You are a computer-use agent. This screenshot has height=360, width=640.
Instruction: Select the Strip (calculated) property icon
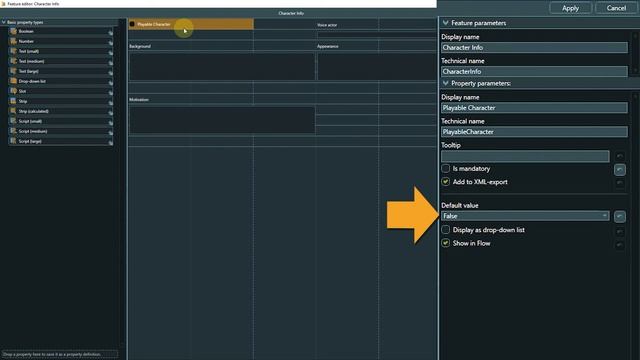tap(13, 111)
